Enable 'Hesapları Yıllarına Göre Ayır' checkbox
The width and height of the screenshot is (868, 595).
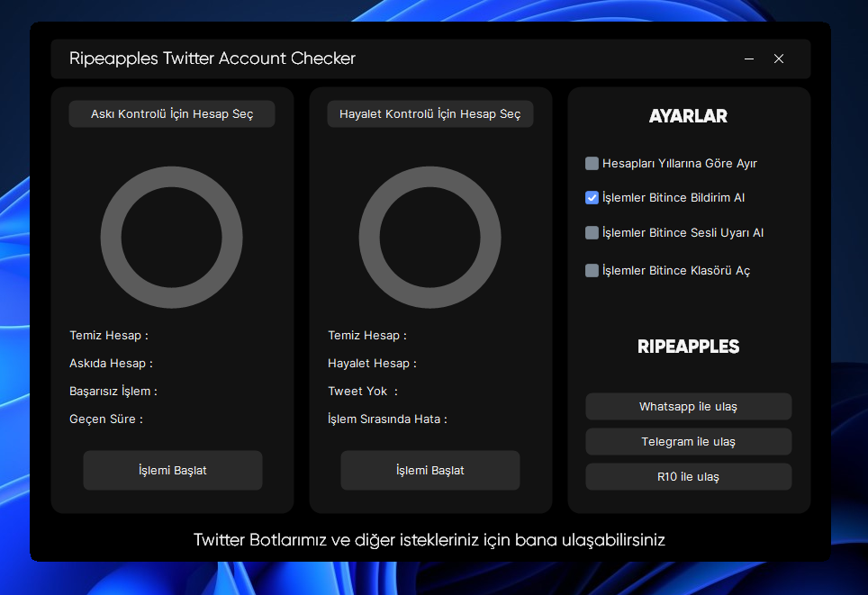click(x=592, y=163)
